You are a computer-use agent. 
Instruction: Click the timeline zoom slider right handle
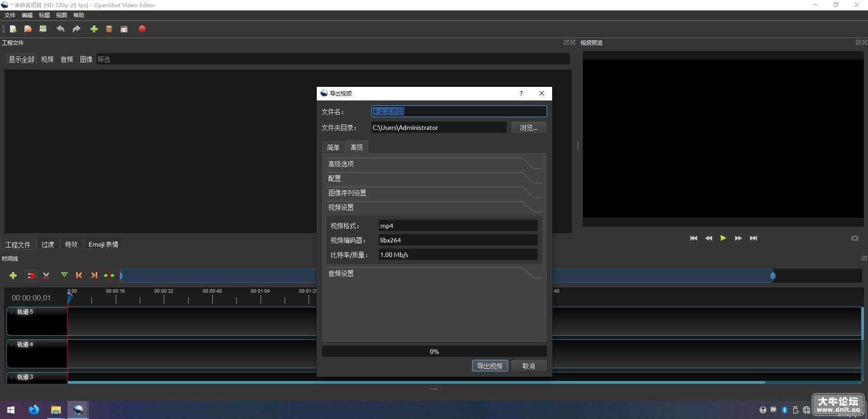[773, 276]
